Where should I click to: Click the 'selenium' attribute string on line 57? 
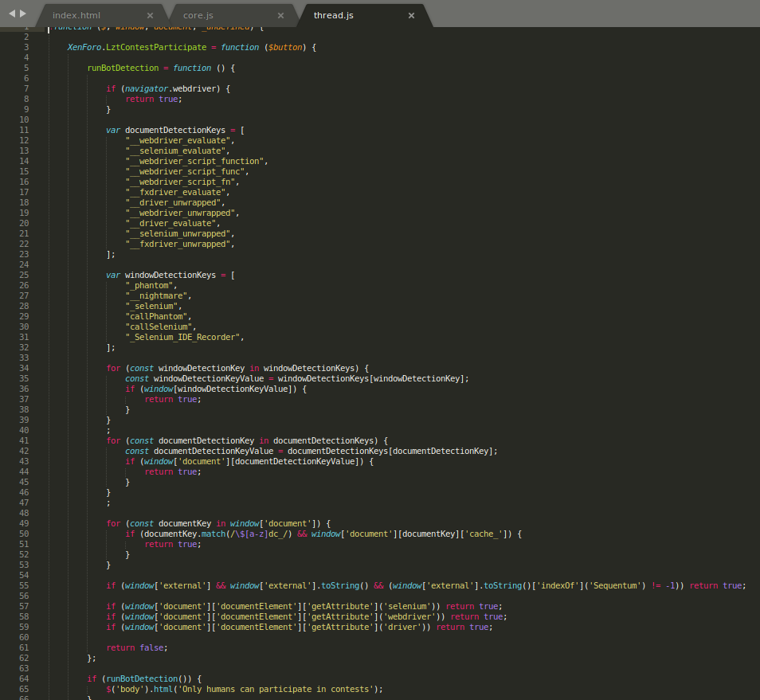[407, 607]
